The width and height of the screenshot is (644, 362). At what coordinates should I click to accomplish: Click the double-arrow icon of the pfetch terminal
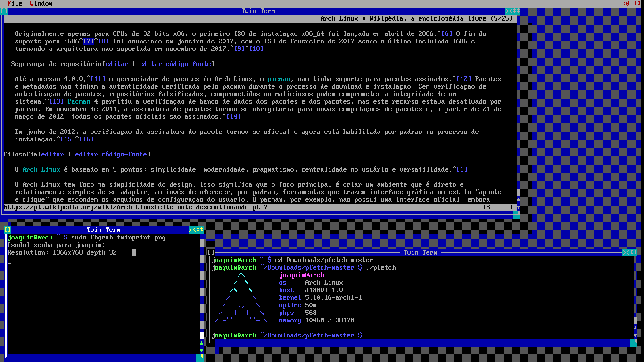[x=634, y=252]
